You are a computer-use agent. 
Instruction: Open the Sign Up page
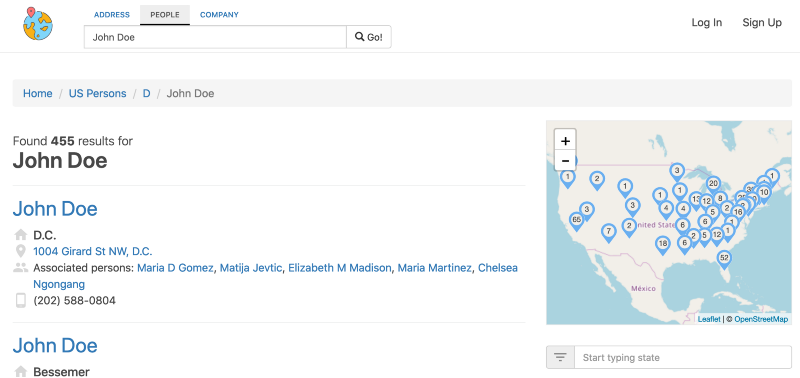point(762,22)
